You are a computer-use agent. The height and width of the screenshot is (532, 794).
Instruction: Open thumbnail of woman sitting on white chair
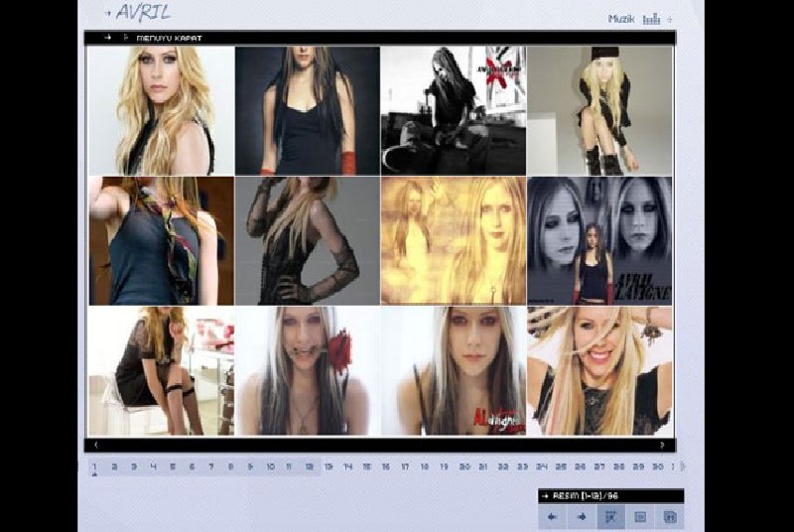(x=162, y=370)
